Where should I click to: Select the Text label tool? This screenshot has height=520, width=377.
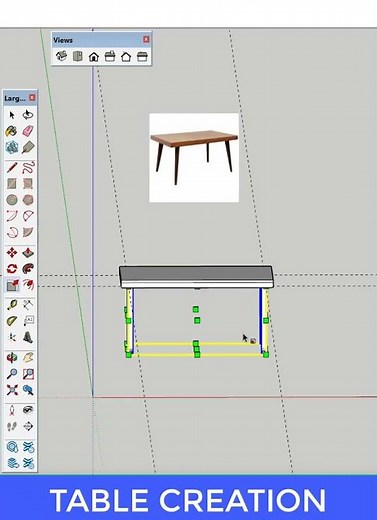click(28, 321)
